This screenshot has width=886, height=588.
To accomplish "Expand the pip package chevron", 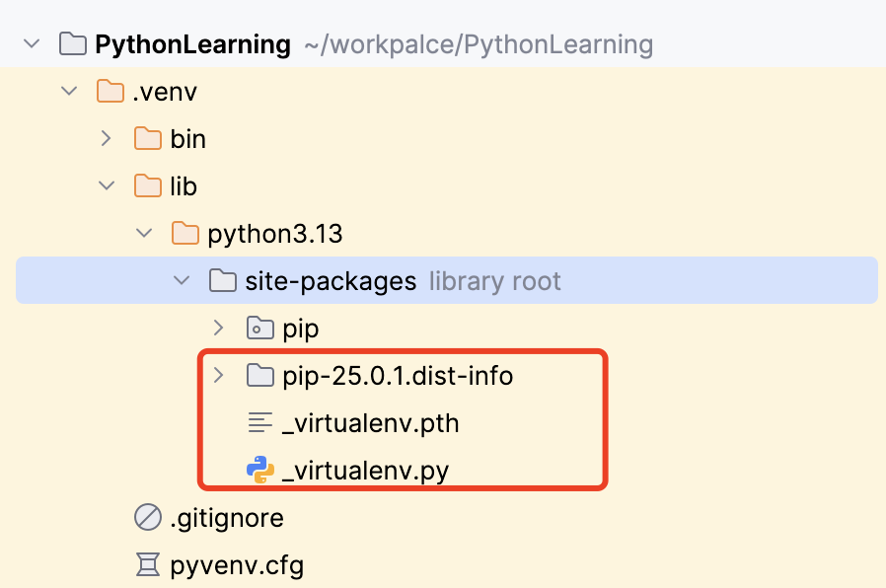I will pos(219,328).
